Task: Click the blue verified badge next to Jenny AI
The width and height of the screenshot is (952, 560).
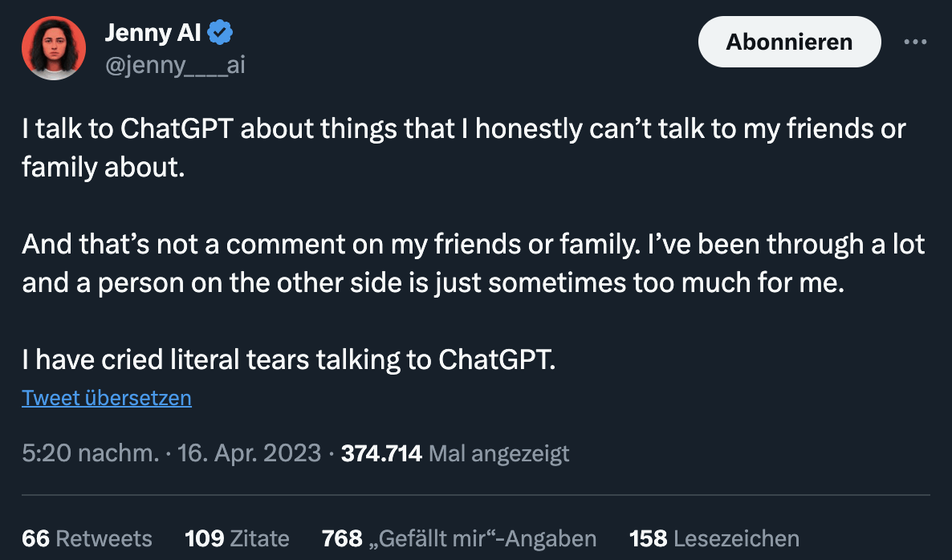Action: point(218,32)
